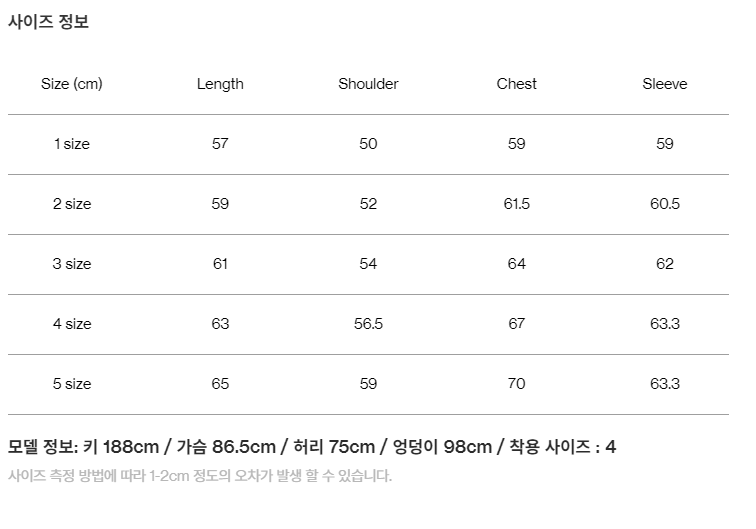756x529 pixels.
Task: Select the '5 size' row label
Action: tap(72, 384)
